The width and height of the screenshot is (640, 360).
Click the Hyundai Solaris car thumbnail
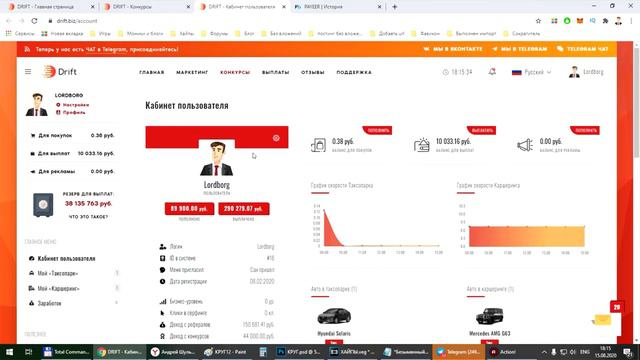point(334,316)
